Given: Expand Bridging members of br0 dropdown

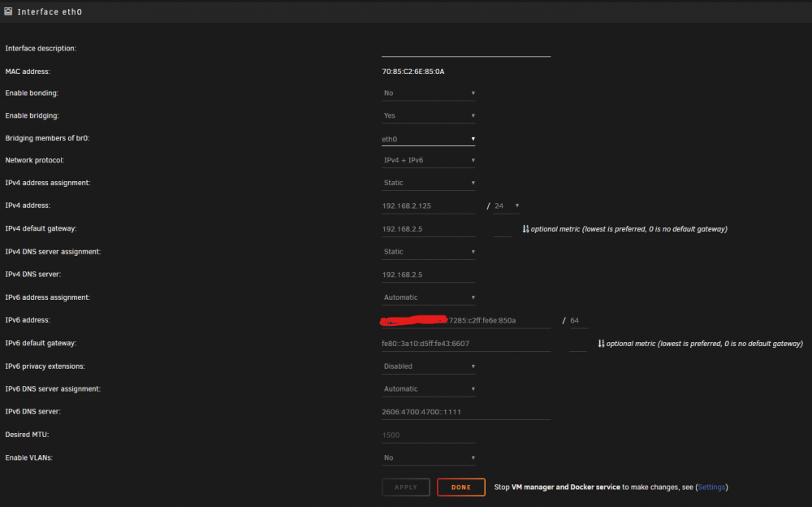Looking at the screenshot, I should tap(428, 139).
